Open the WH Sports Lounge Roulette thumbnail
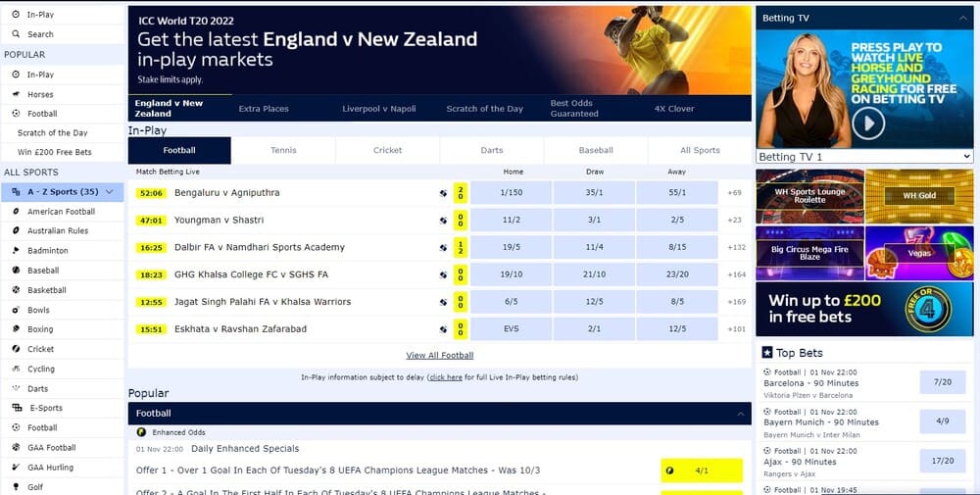This screenshot has height=495, width=980. (x=810, y=196)
